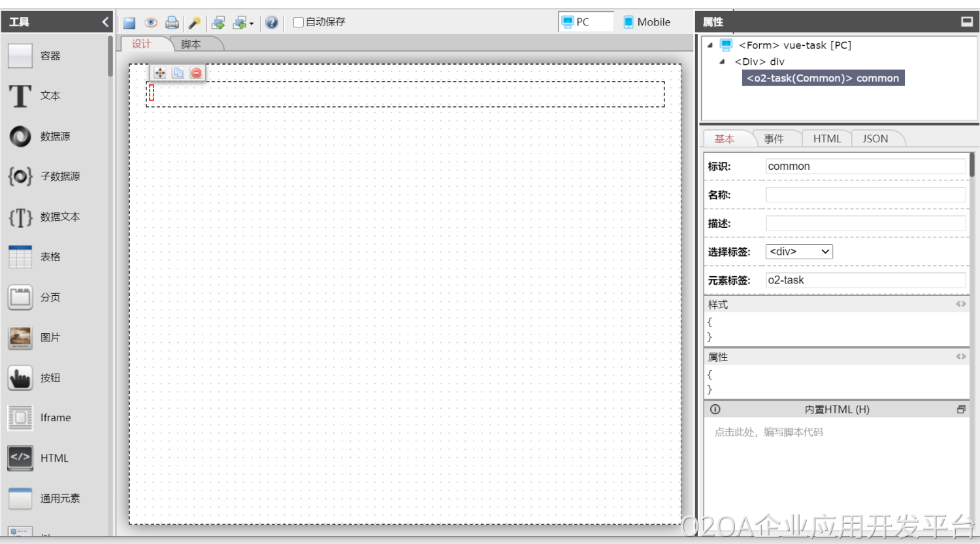Switch to the 脚本 tab
This screenshot has height=544, width=980.
[191, 44]
